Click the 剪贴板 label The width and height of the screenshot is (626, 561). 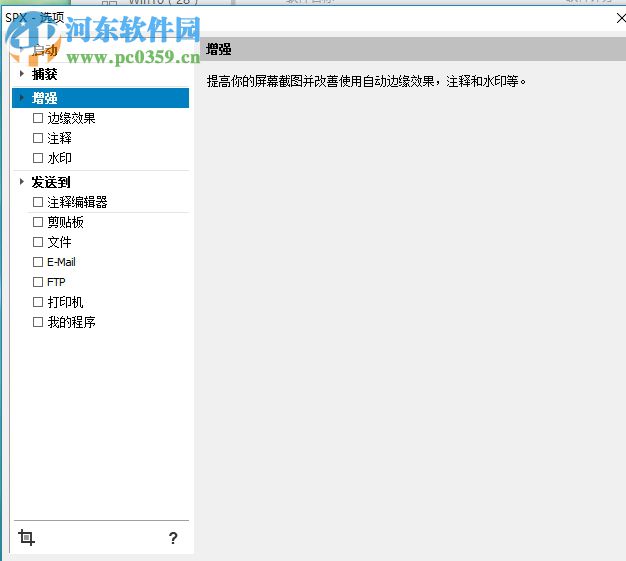65,222
